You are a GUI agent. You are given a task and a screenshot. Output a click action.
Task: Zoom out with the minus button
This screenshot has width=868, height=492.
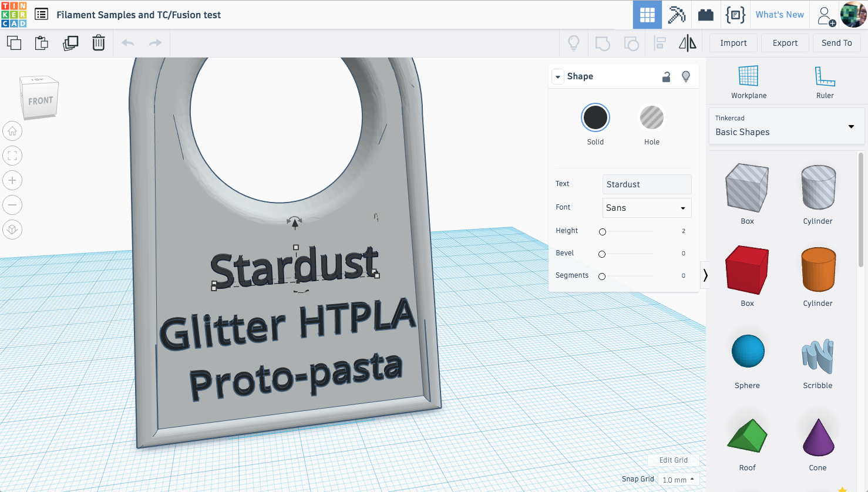coord(12,205)
